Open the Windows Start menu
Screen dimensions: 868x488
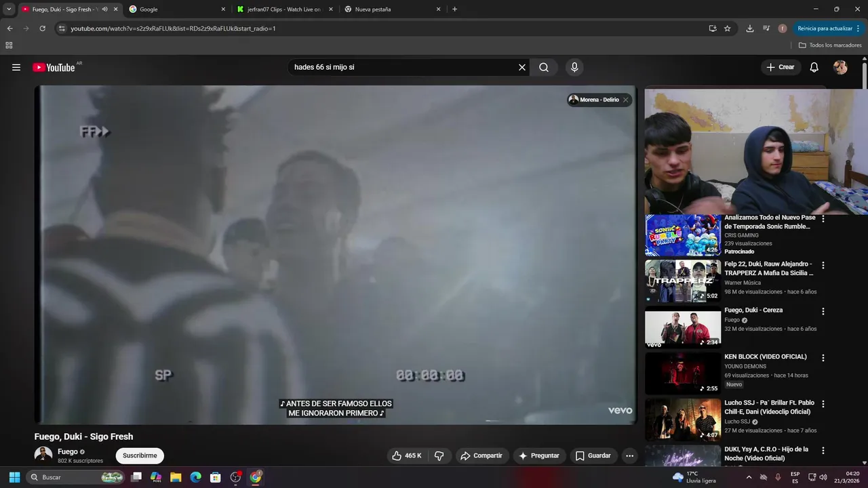click(14, 477)
